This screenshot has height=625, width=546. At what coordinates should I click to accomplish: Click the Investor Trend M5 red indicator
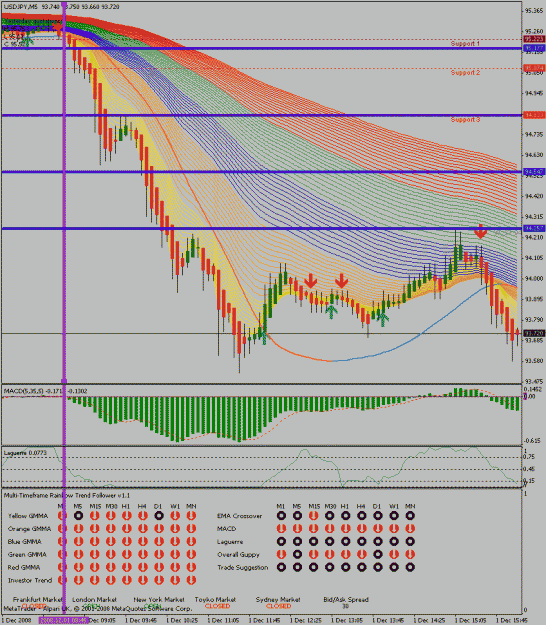point(79,580)
